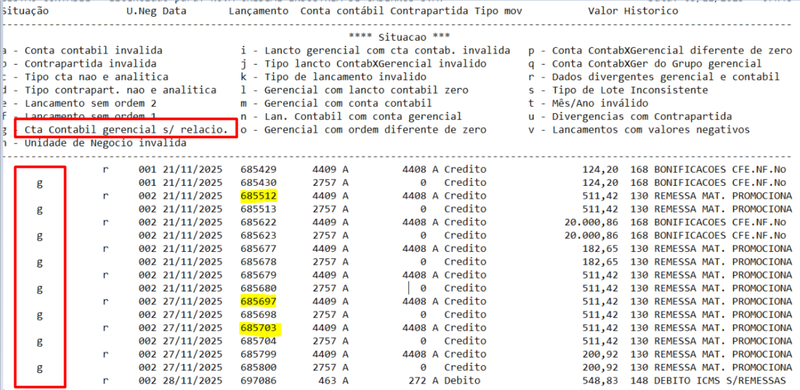The height and width of the screenshot is (390, 800).
Task: Click value 182,65 in row 685677
Action: tap(600, 249)
